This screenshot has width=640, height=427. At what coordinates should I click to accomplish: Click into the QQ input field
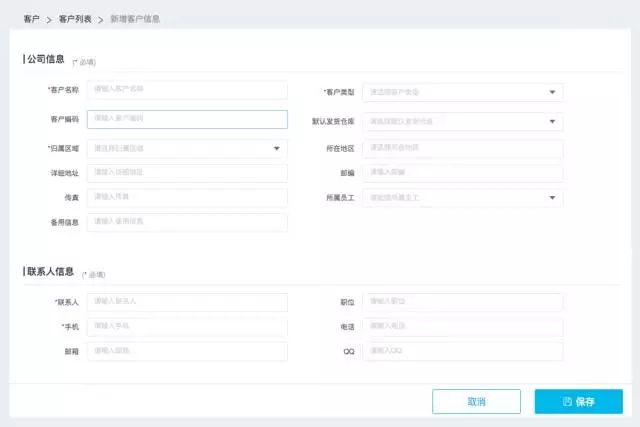point(462,351)
